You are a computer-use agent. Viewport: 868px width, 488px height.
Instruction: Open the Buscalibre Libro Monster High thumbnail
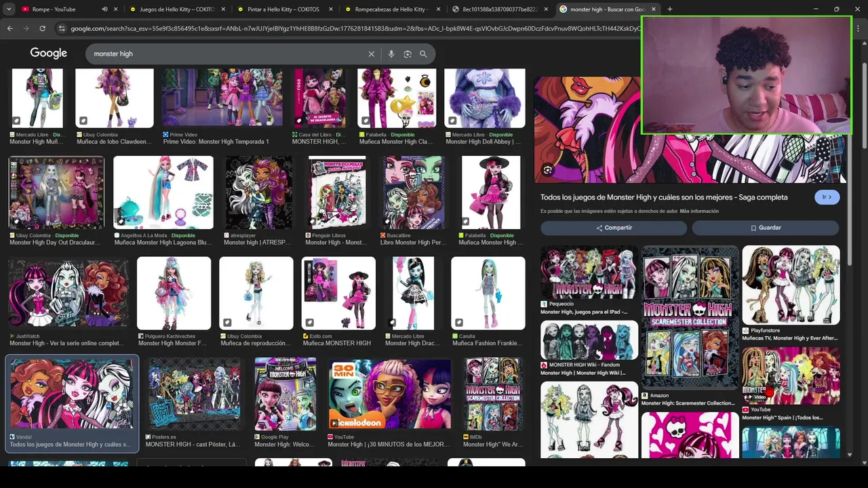click(414, 192)
